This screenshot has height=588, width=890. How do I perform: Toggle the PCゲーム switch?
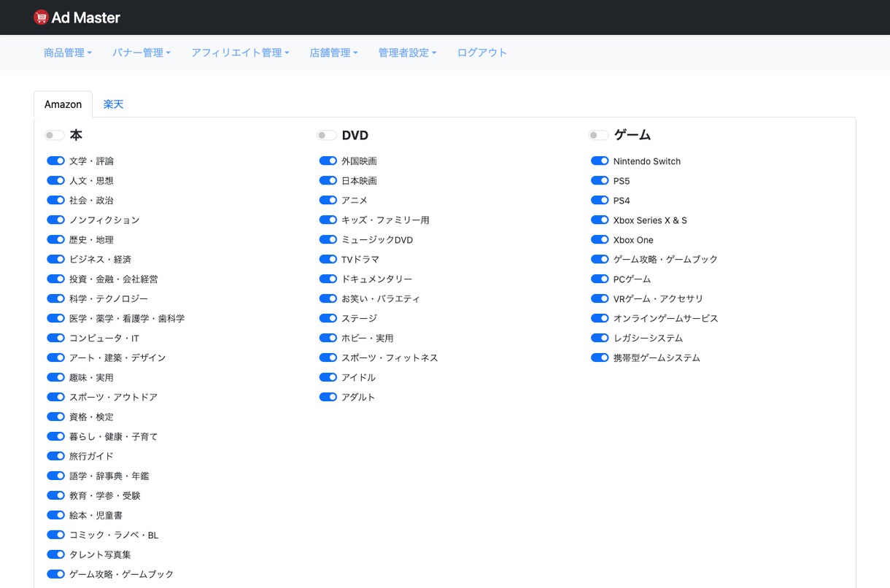coord(600,279)
